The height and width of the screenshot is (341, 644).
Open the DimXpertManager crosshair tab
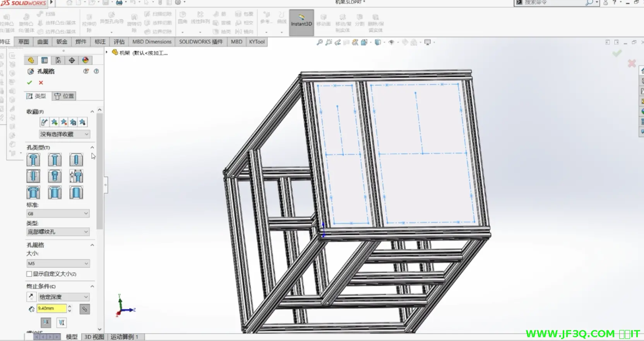[72, 60]
